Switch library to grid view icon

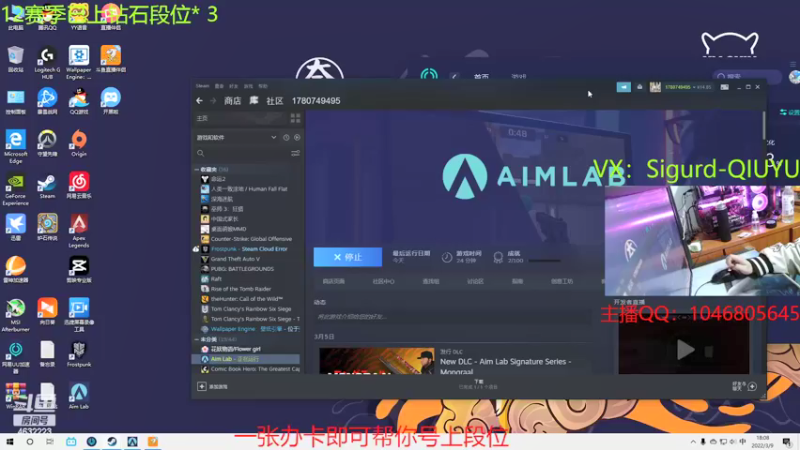click(x=295, y=118)
